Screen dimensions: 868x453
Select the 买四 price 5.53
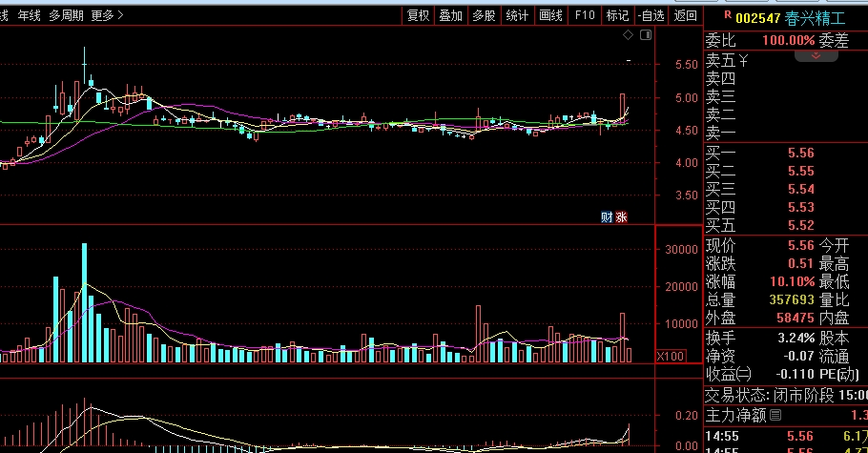coord(801,207)
